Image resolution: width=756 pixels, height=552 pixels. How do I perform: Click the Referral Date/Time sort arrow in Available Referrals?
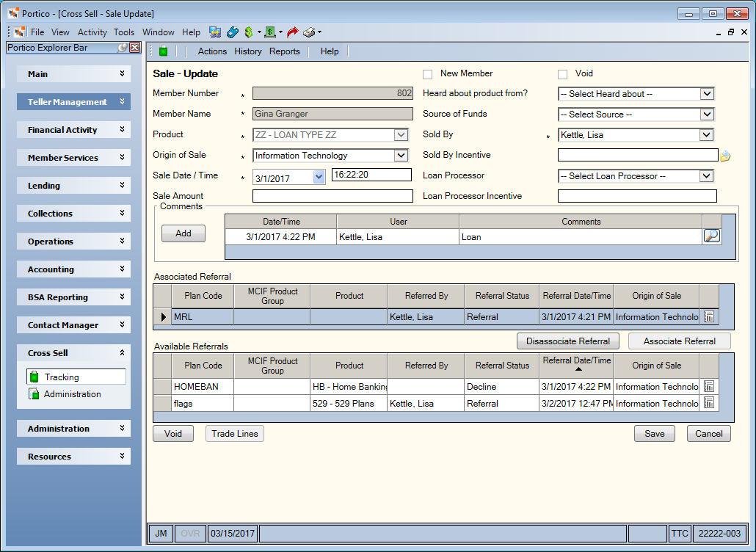(578, 369)
